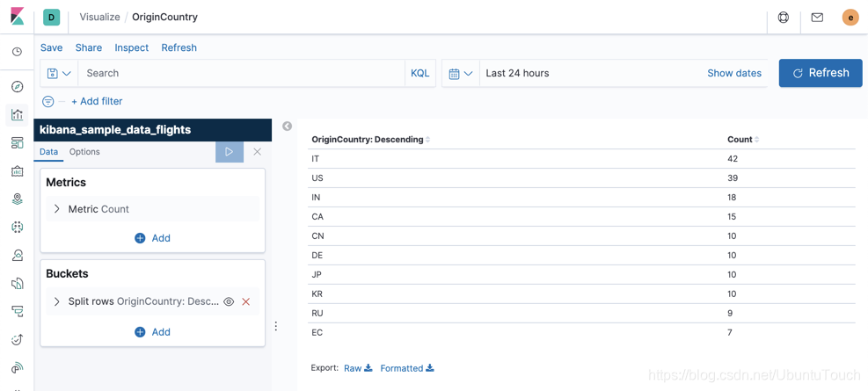Collapse the editor sidebar arrow
Screen dimensions: 868x391
(287, 127)
